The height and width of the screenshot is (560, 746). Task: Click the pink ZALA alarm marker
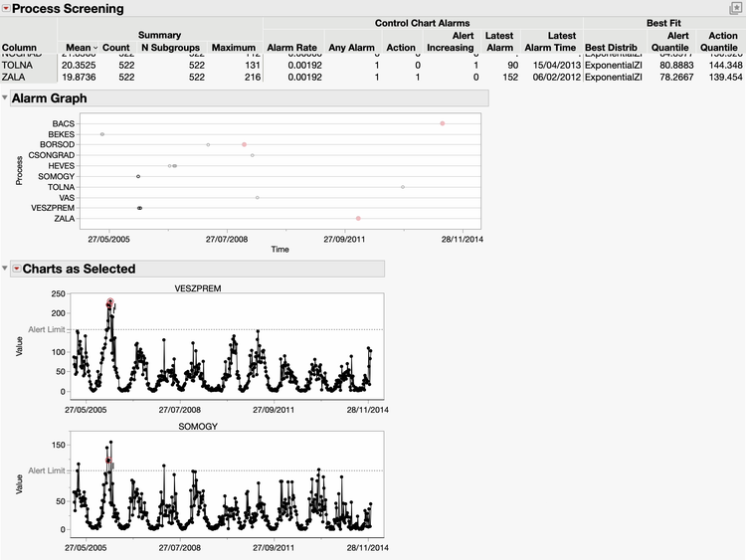358,218
